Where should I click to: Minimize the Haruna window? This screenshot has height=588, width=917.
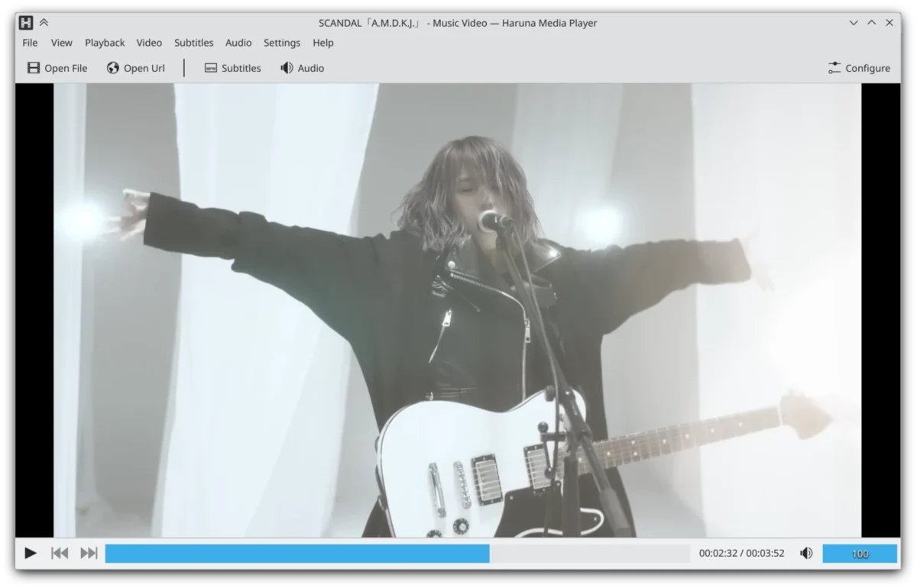[854, 23]
